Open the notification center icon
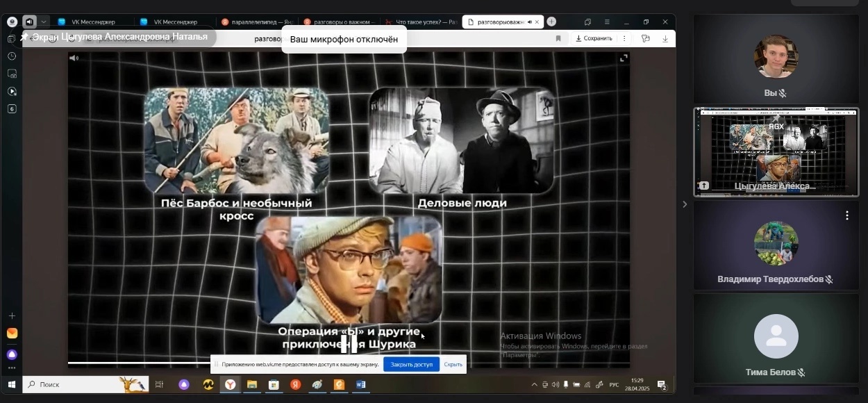868x403 pixels. click(662, 385)
